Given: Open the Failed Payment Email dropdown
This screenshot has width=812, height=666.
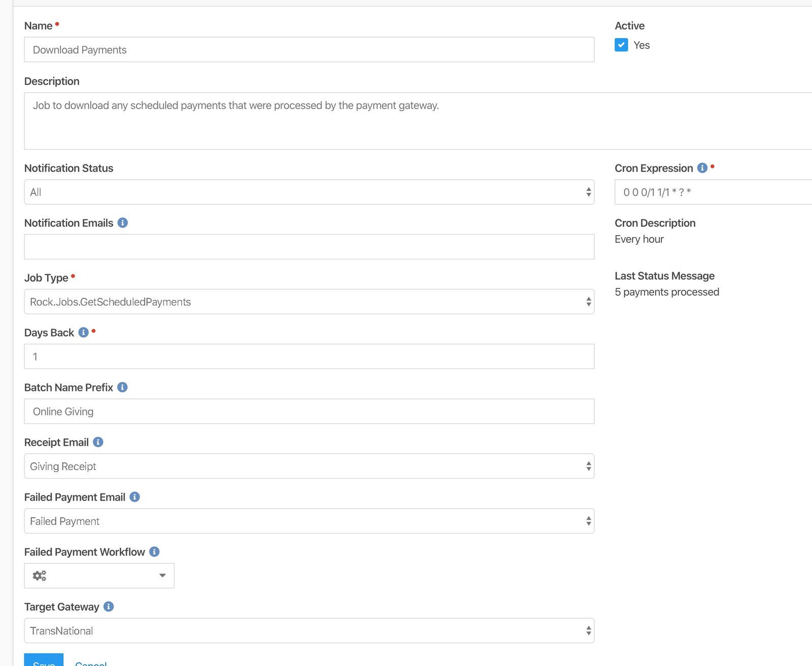Looking at the screenshot, I should (309, 521).
